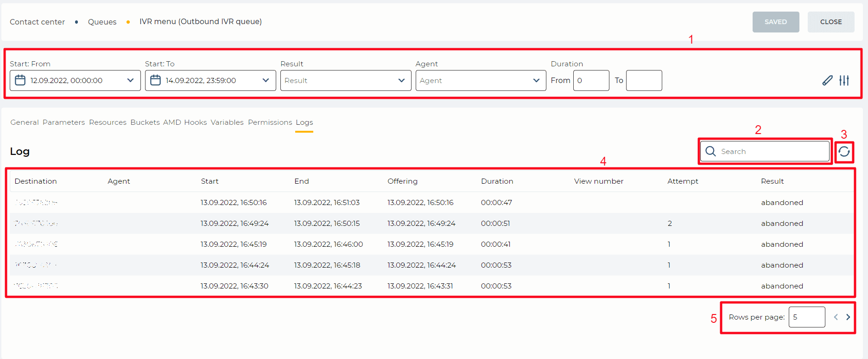This screenshot has width=868, height=359.
Task: Click duration value 00:00:47
Action: click(x=496, y=203)
